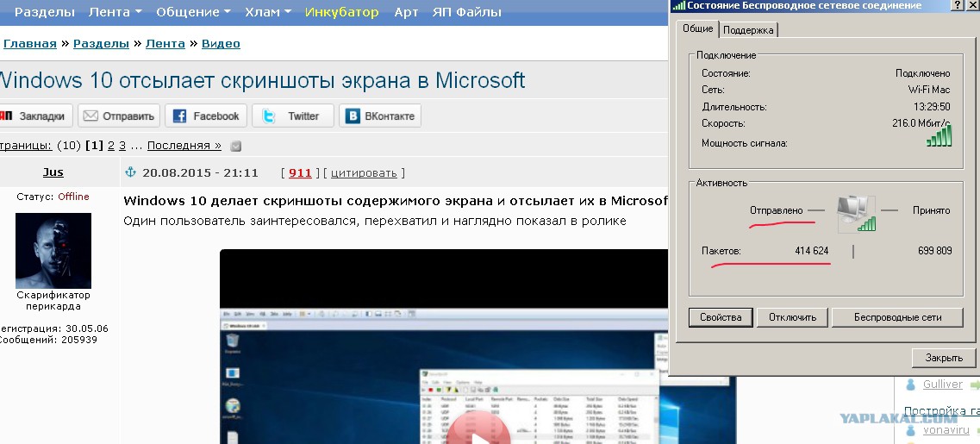Open the 911 rating link
This screenshot has width=980, height=444.
[300, 172]
